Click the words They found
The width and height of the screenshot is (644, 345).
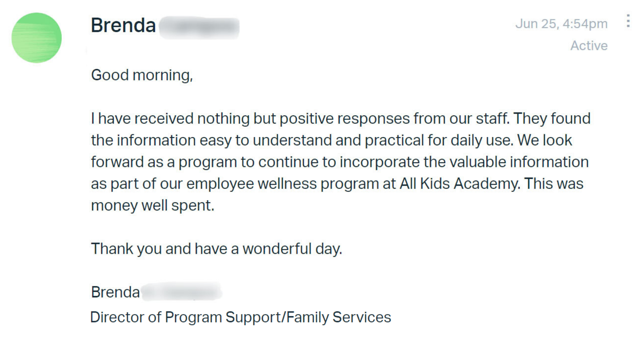click(552, 119)
